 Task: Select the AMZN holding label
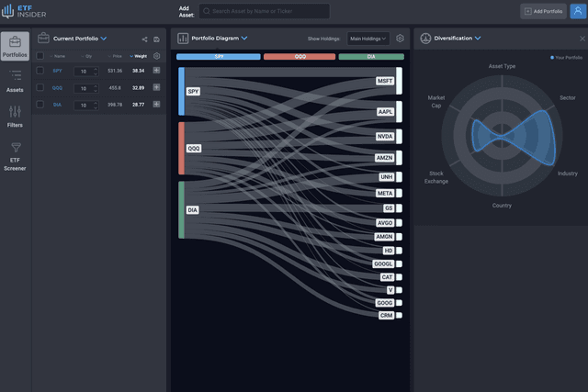pos(384,158)
